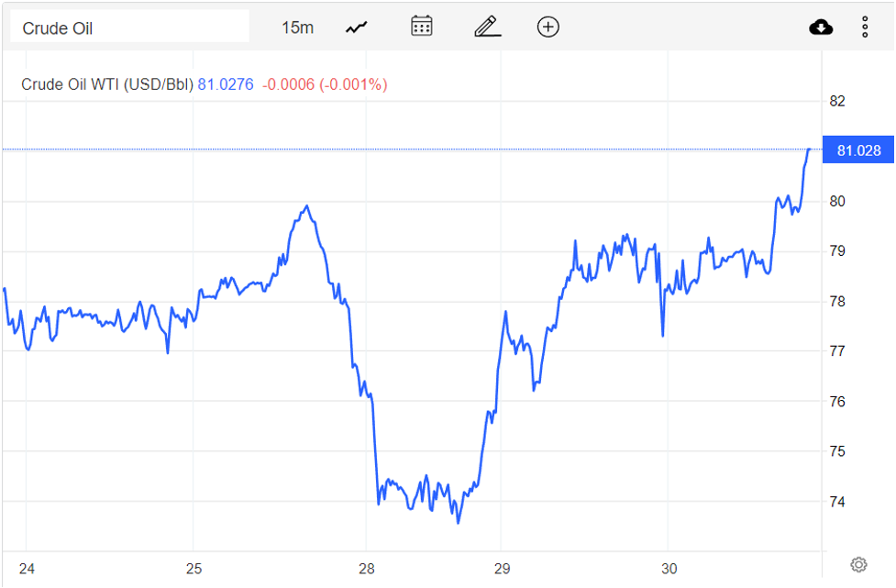Click date label 29 on time axis
Image resolution: width=896 pixels, height=588 pixels.
(x=503, y=569)
